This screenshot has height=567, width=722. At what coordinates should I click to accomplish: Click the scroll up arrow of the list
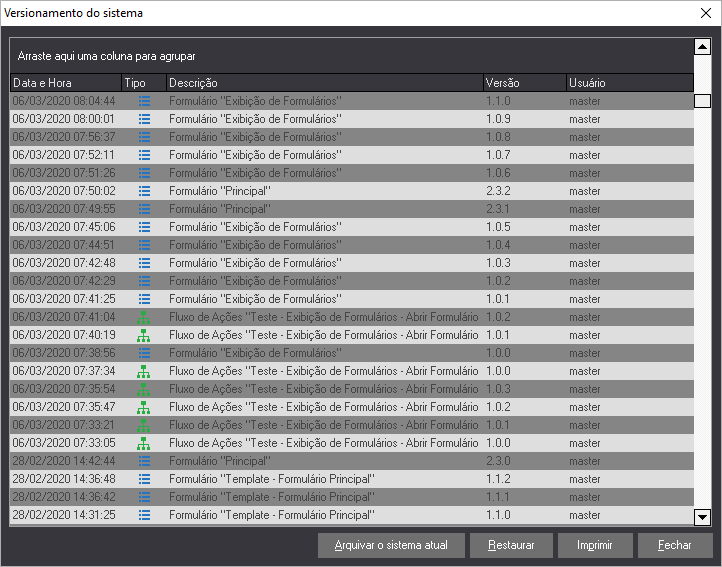[x=702, y=46]
